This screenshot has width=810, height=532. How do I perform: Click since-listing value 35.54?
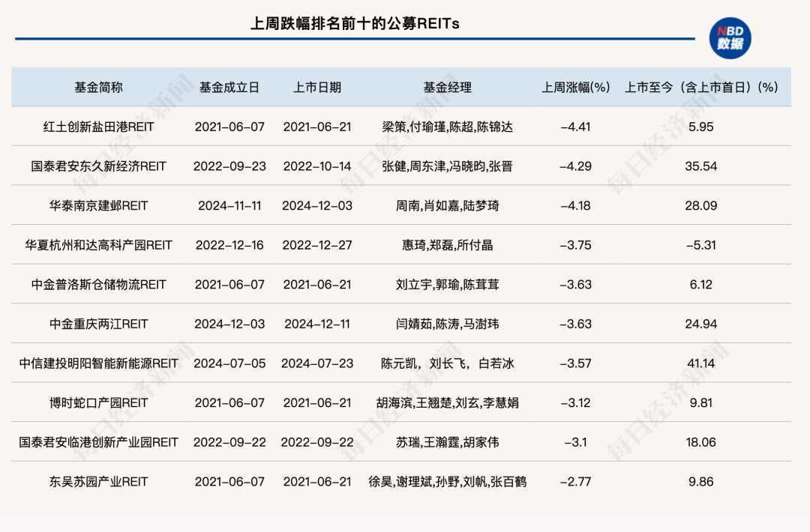tap(701, 166)
